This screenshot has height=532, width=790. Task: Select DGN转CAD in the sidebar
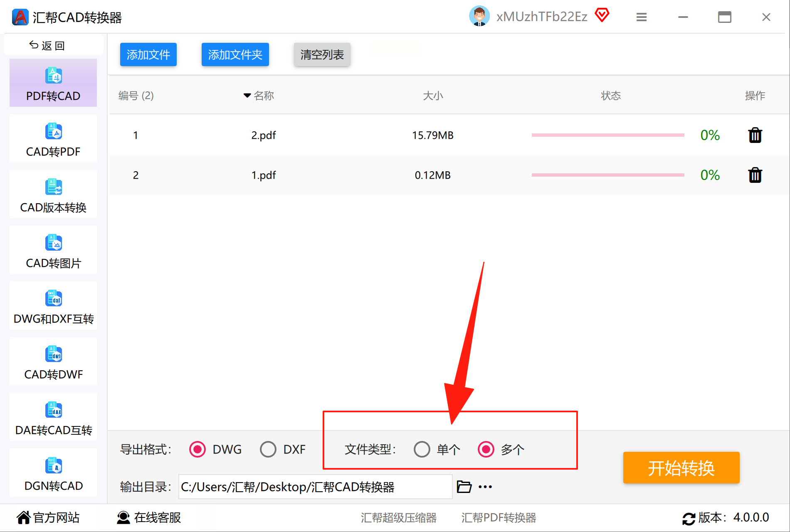pyautogui.click(x=53, y=473)
